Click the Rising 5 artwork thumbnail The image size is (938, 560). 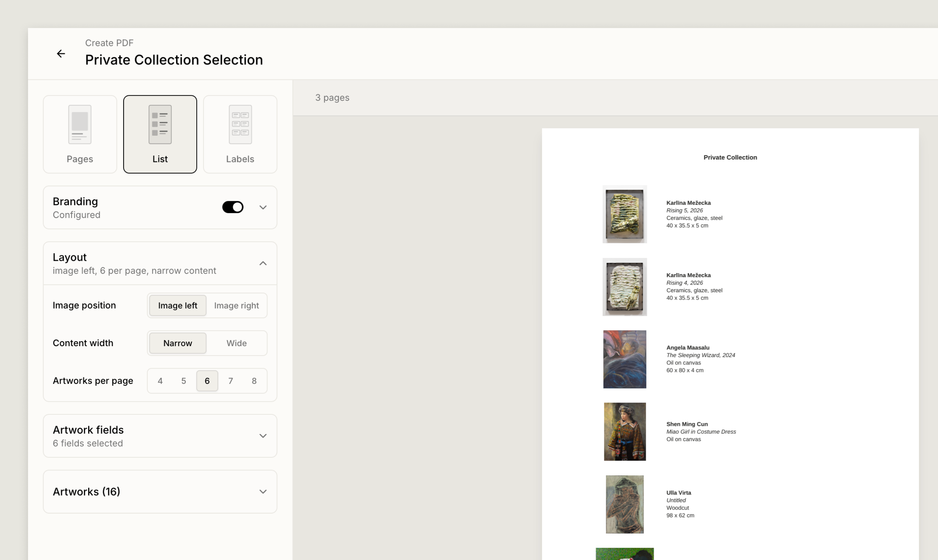coord(625,214)
